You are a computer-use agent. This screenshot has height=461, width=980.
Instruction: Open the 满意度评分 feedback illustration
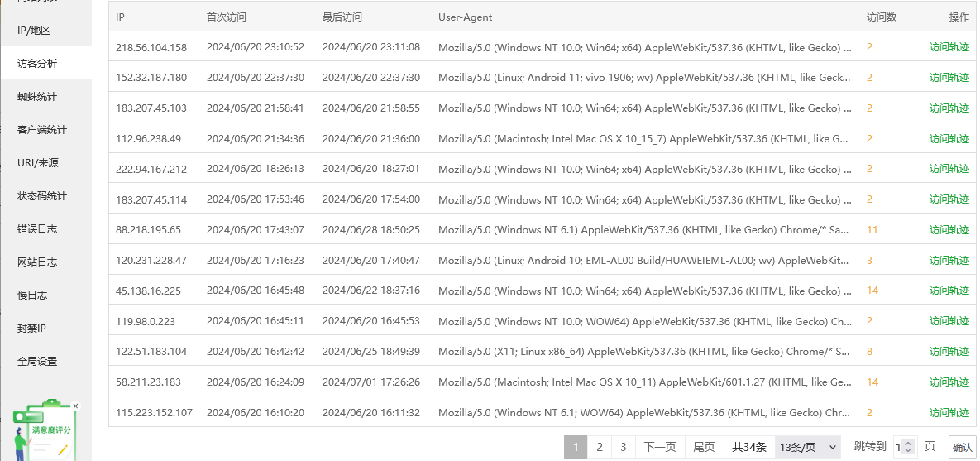[x=45, y=432]
